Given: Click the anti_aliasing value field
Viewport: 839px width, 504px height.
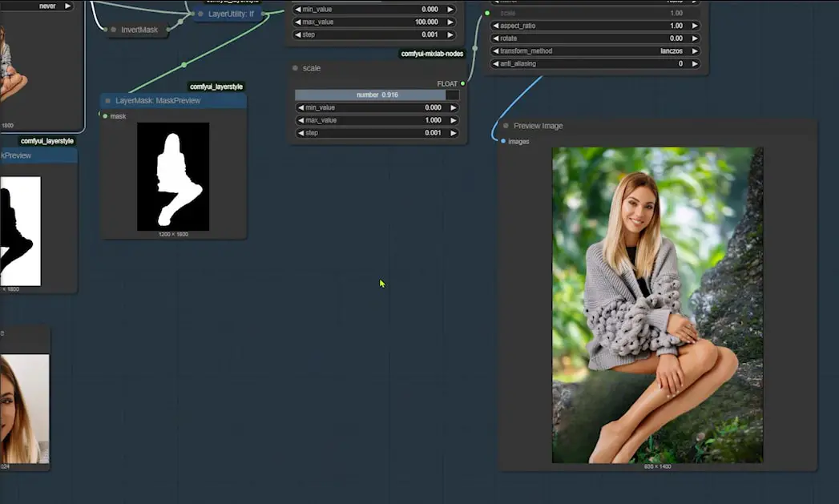Looking at the screenshot, I should point(595,63).
